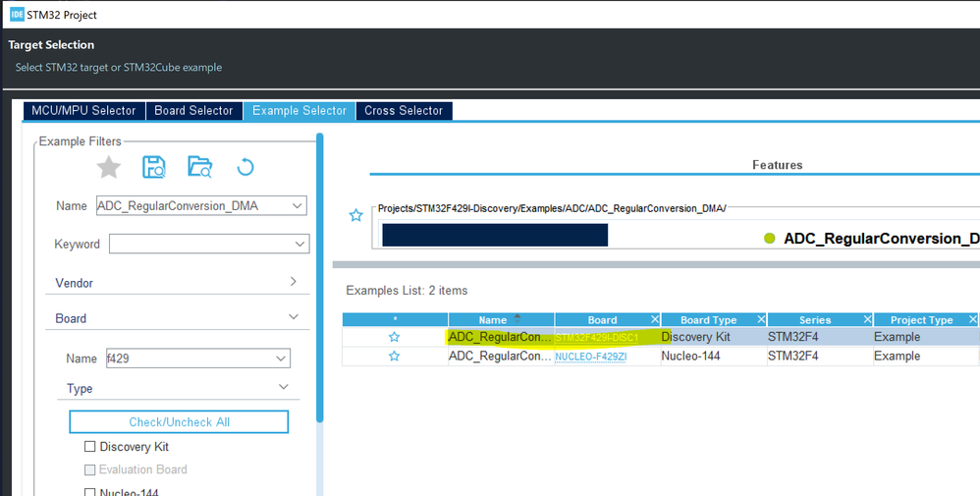
Task: Remove the Series column with its X icon
Action: point(867,319)
